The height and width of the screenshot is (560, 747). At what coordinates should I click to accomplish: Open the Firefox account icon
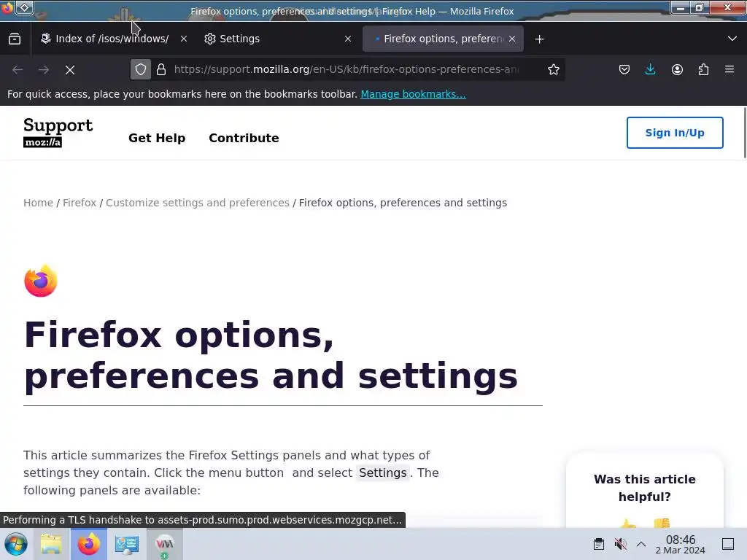pos(677,69)
